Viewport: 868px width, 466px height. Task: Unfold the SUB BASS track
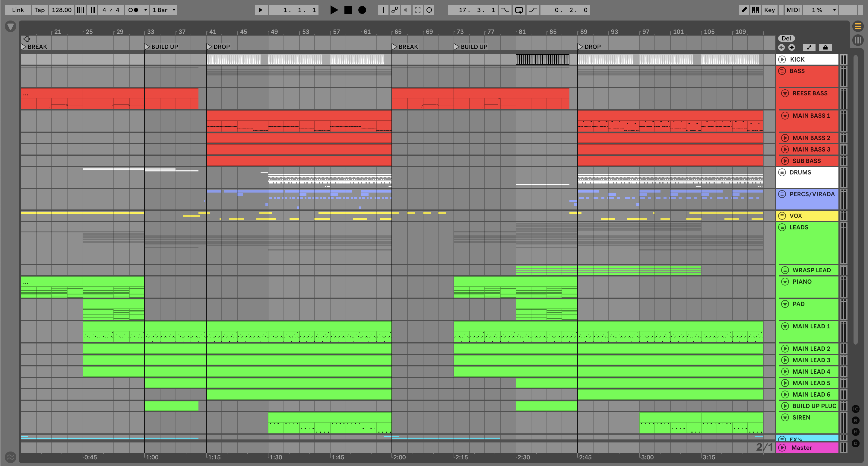[x=785, y=161]
